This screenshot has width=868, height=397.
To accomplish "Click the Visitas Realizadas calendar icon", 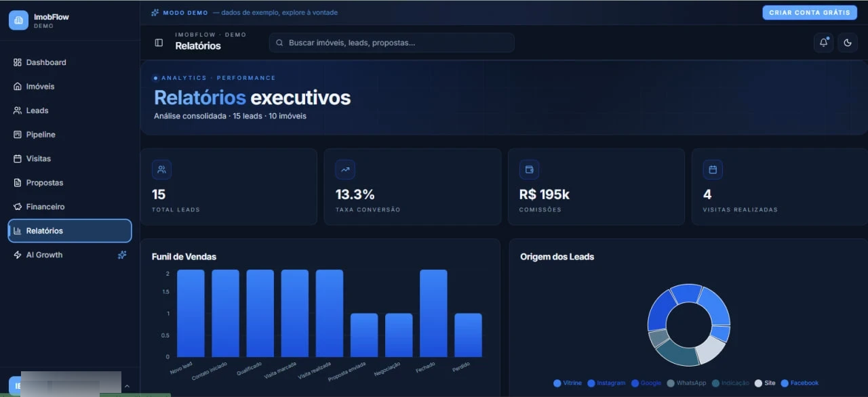I will coord(713,169).
